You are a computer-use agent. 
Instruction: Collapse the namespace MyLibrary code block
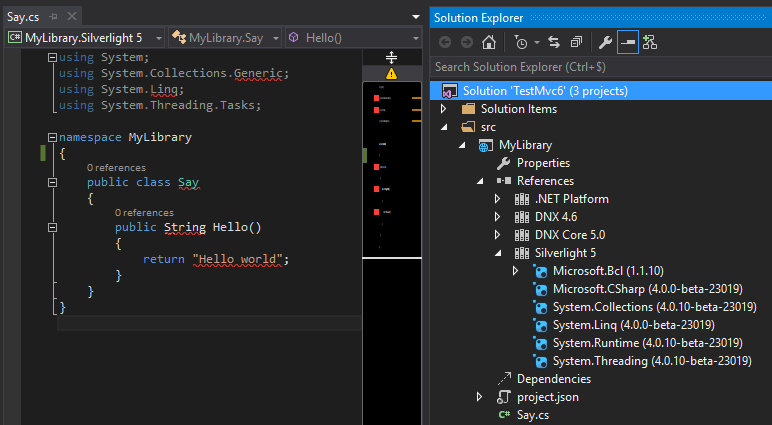(52, 137)
